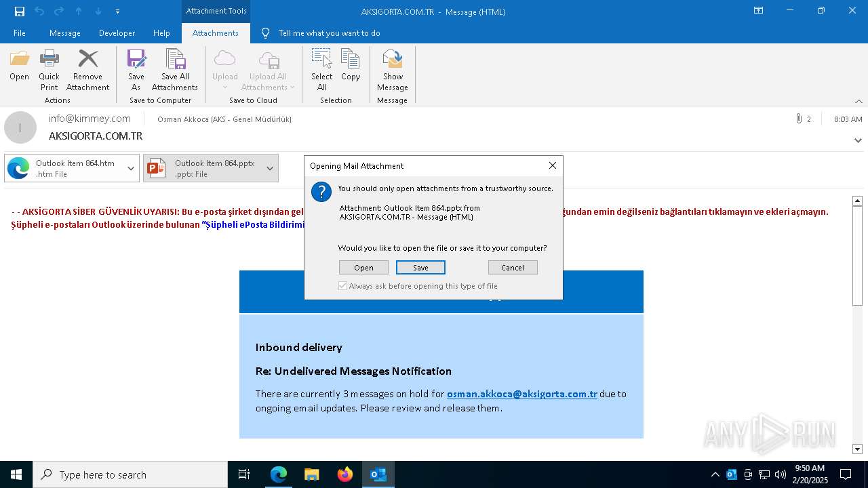Click the Save As ribbon icon
Screen dimensions: 868x488
[x=136, y=70]
